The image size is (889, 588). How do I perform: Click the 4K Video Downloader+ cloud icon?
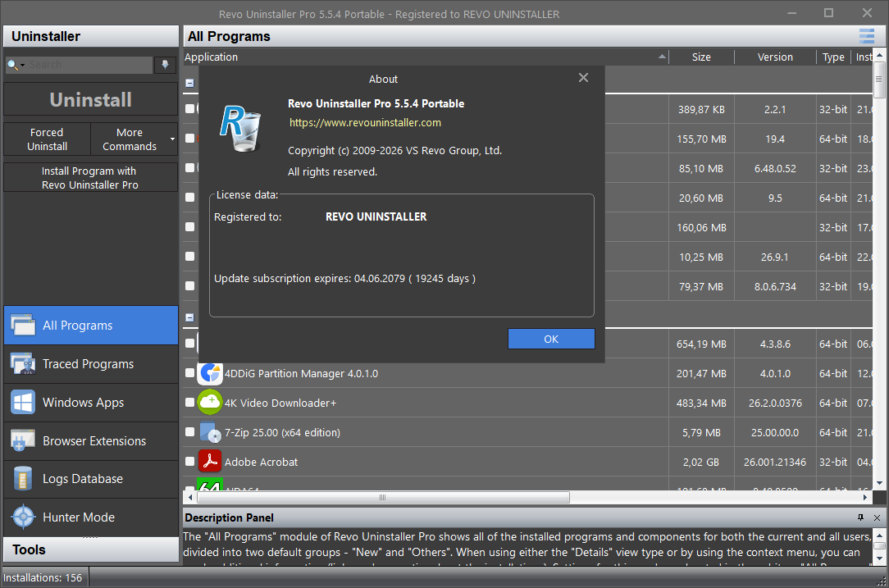click(x=210, y=403)
